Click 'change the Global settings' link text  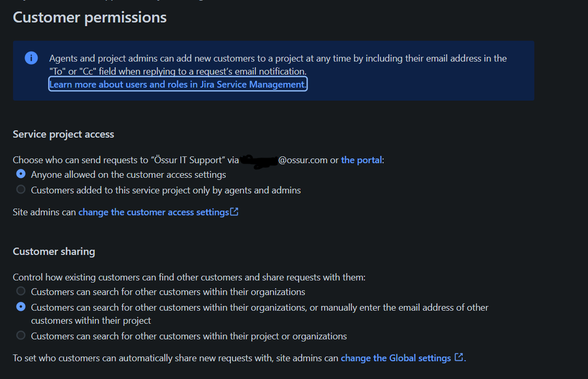coord(396,358)
